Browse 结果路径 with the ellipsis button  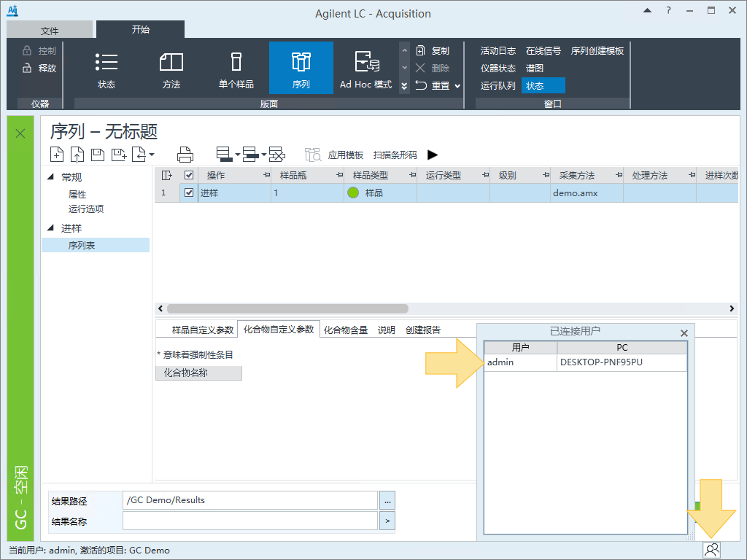point(387,500)
